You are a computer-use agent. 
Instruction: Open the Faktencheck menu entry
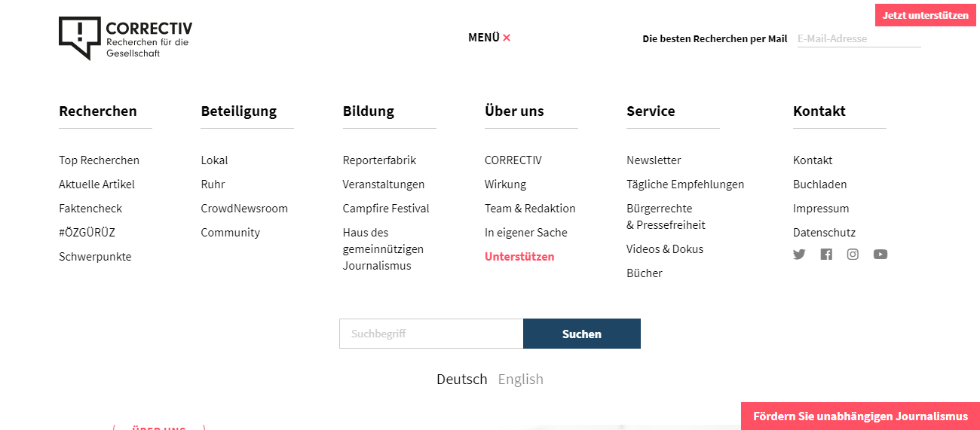(90, 209)
